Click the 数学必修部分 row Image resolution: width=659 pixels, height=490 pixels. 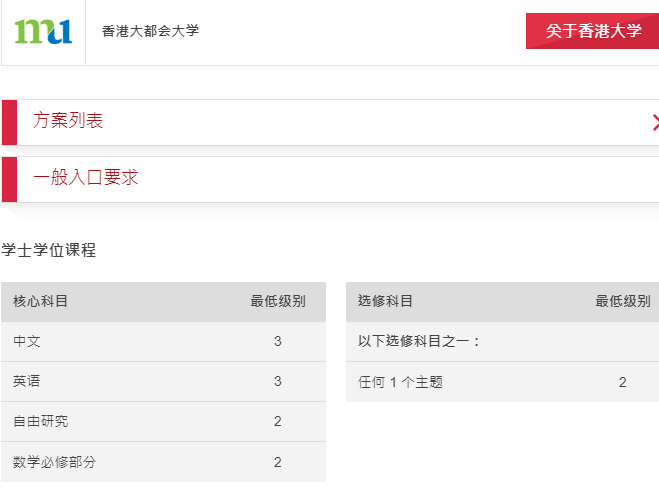click(163, 462)
